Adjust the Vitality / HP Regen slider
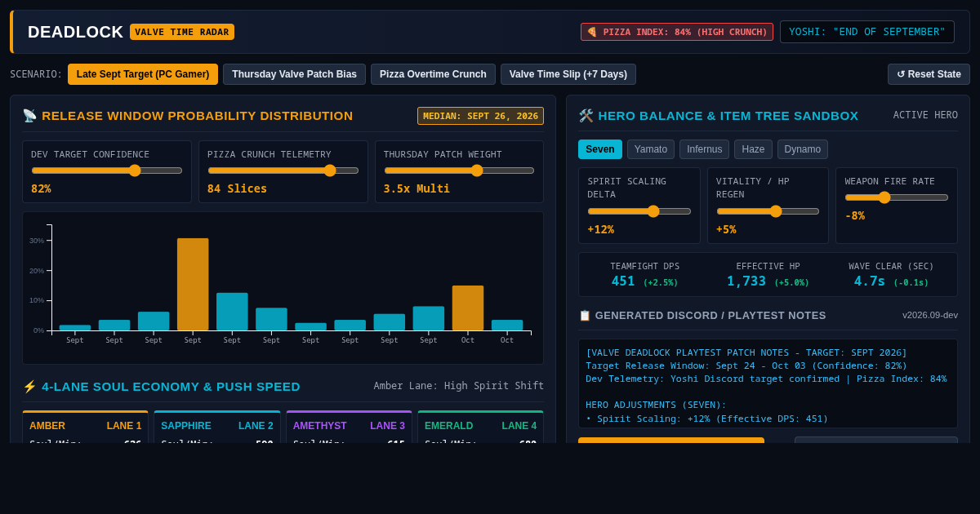The width and height of the screenshot is (980, 514). (x=768, y=211)
